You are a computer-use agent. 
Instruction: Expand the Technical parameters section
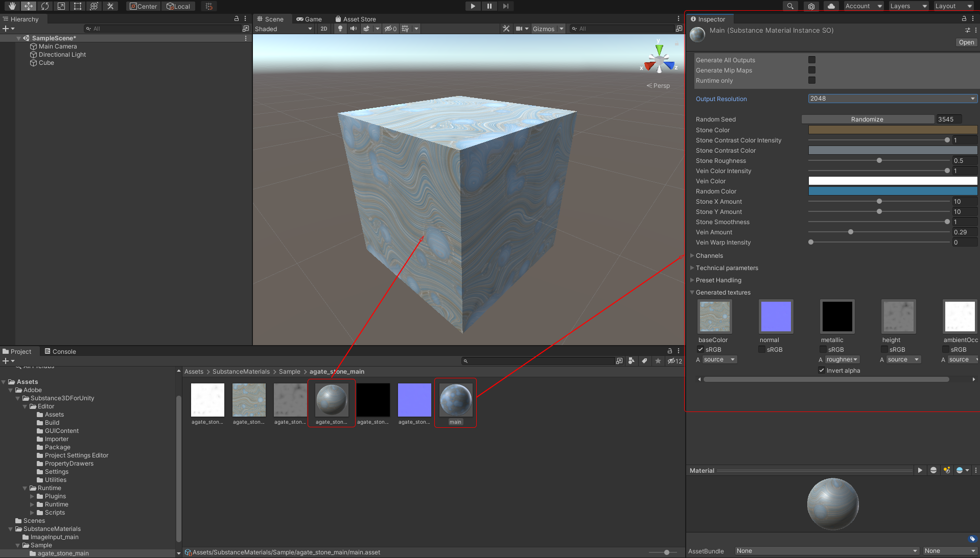(x=727, y=268)
